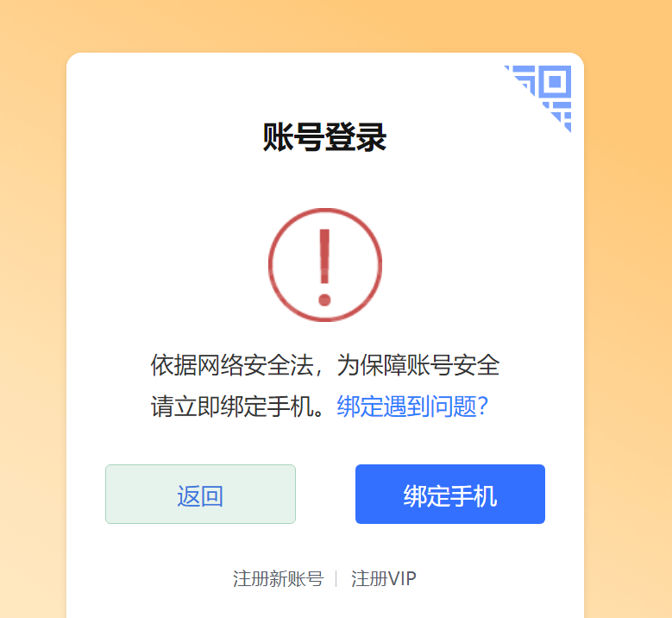Sign up for a VIP account
672x618 pixels.
pos(384,579)
